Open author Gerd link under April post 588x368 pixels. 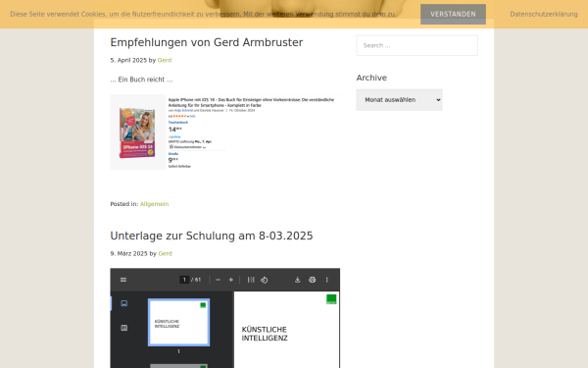(x=165, y=60)
